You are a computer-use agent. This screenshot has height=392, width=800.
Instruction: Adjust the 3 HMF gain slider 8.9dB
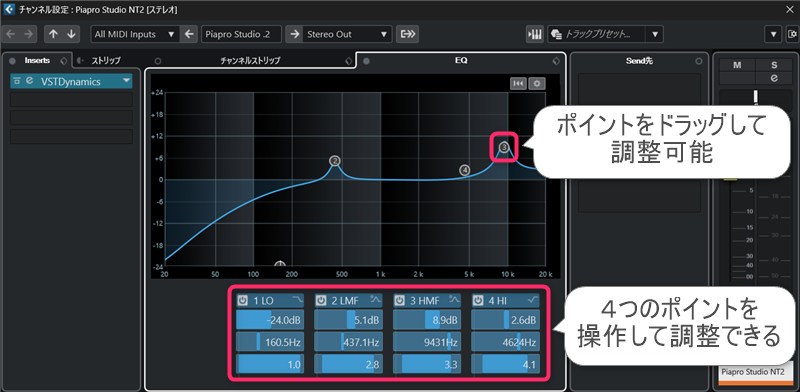click(427, 321)
